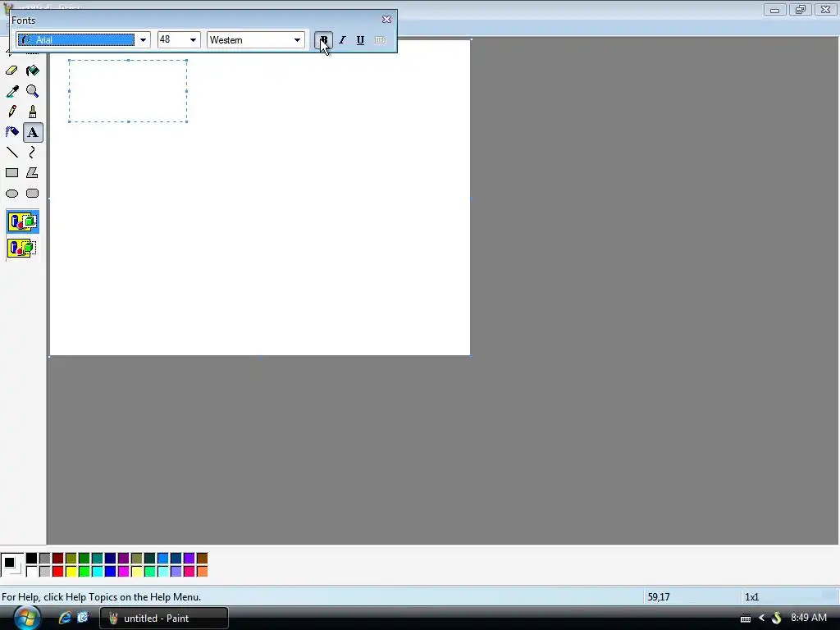Choose the transparent background drawing option
Image resolution: width=840 pixels, height=630 pixels.
click(22, 248)
